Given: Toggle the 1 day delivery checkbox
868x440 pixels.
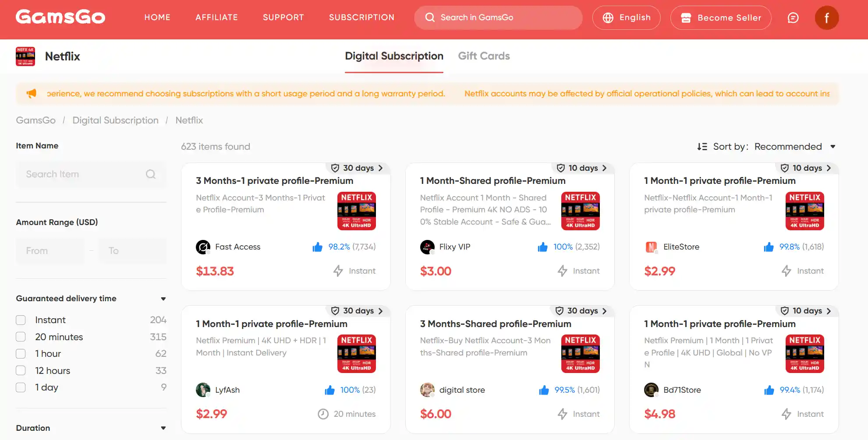Looking at the screenshot, I should click(21, 387).
